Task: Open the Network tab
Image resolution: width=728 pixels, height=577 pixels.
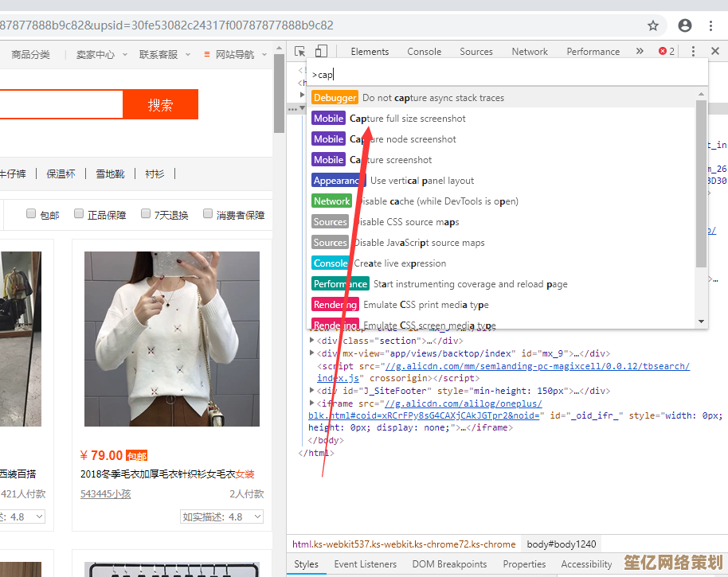Action: [x=530, y=52]
